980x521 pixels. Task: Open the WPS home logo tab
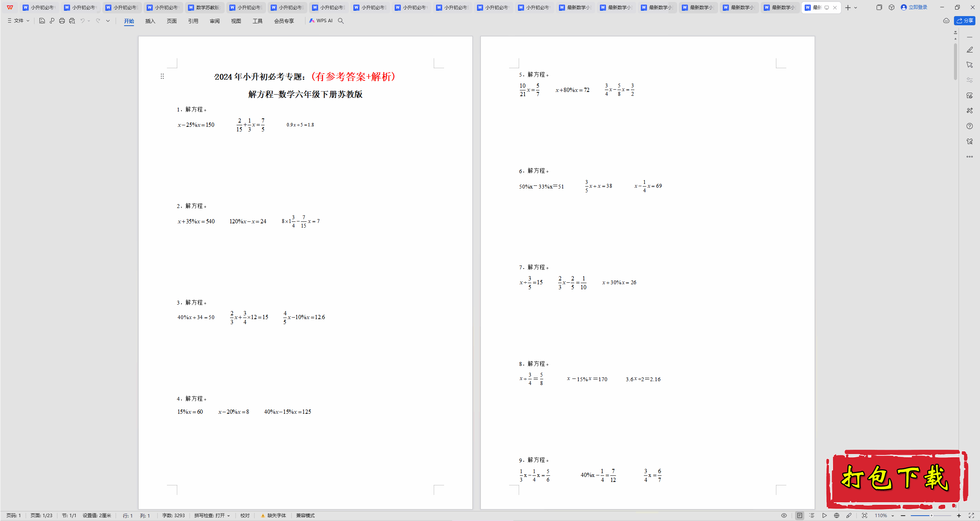point(10,7)
